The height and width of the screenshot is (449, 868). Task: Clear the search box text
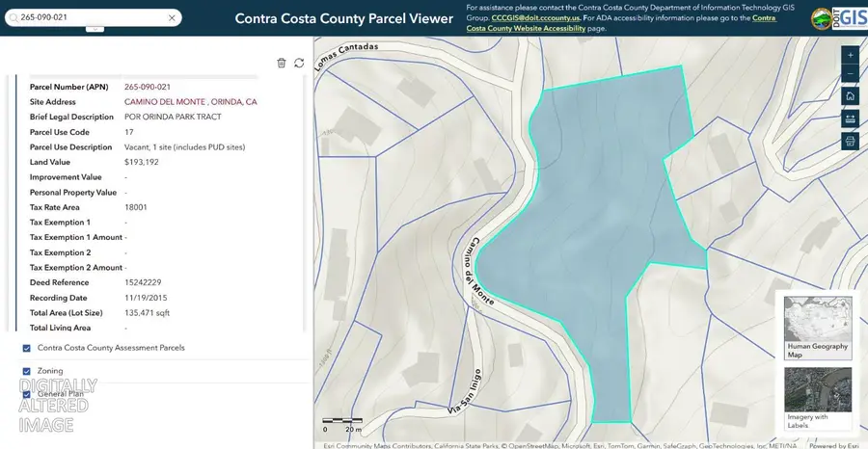click(x=172, y=17)
